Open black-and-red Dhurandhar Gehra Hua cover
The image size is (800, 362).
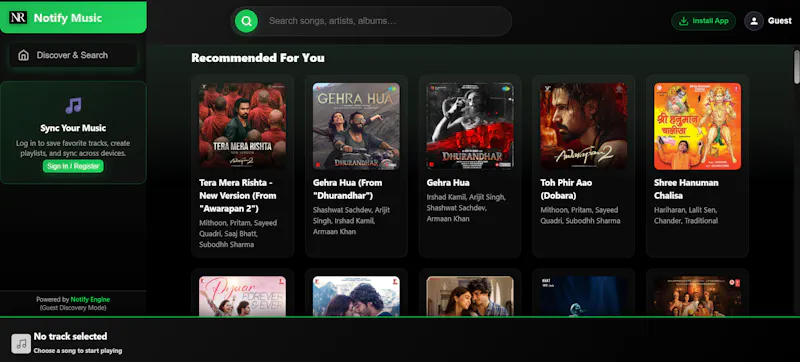click(470, 126)
